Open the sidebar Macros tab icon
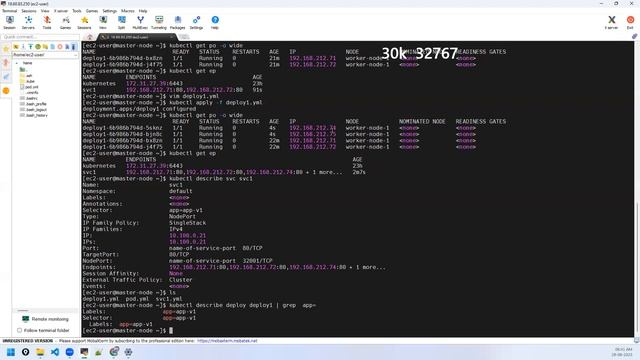 tap(6, 76)
